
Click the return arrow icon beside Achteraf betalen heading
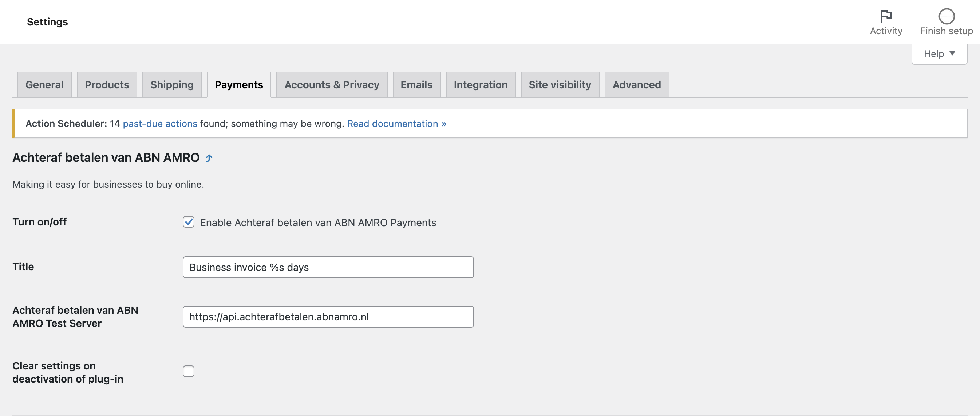pyautogui.click(x=209, y=158)
